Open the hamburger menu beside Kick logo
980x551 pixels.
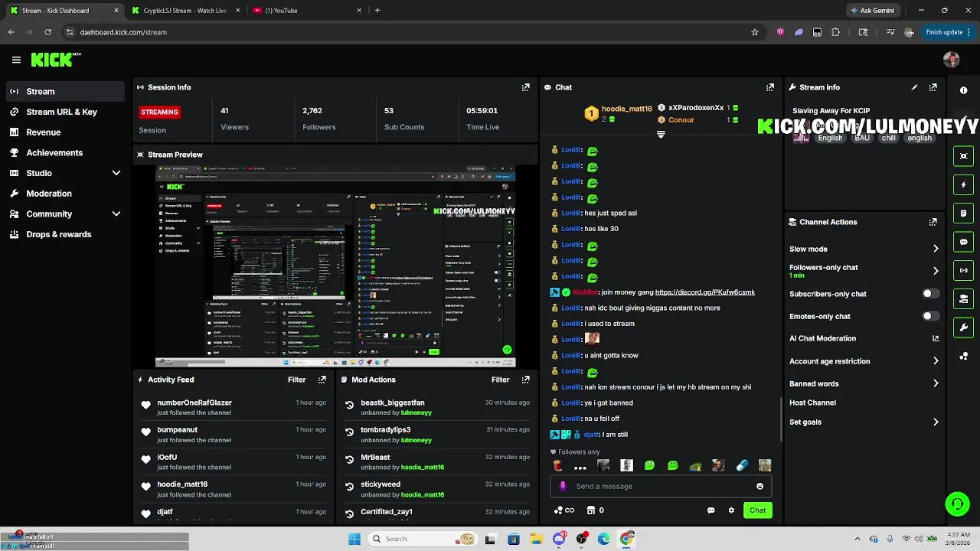pyautogui.click(x=16, y=60)
